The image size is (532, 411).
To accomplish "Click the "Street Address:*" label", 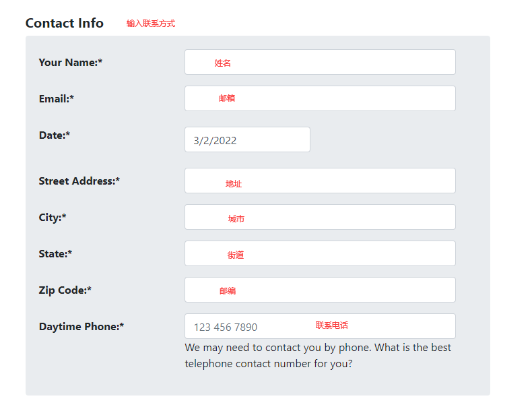I will click(79, 181).
